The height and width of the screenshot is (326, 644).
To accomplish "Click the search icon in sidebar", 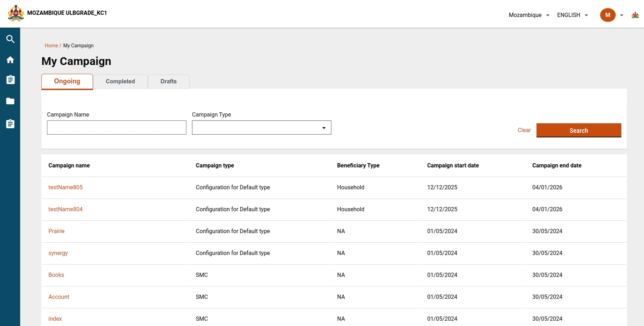I will [x=10, y=39].
